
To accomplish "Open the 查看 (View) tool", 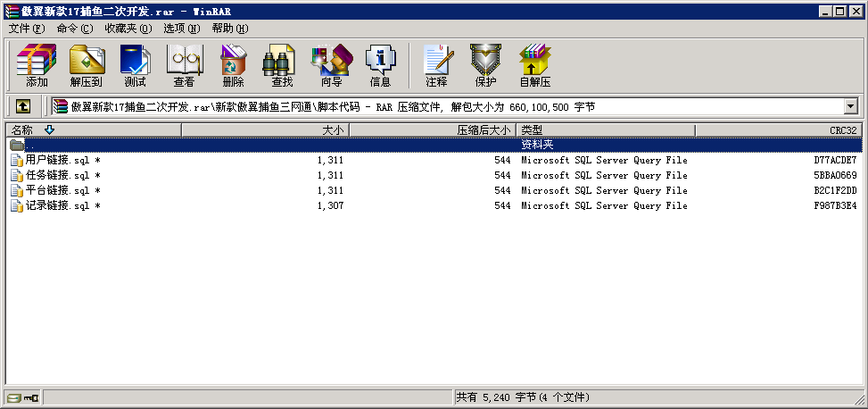I will coord(185,66).
